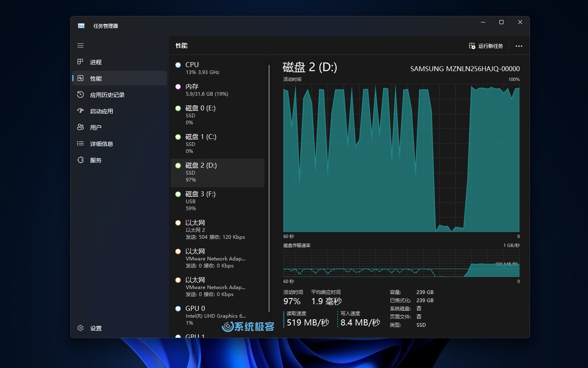This screenshot has width=588, height=368.
Task: Click the 磁盘 2 (D:) heading
Action: tap(310, 67)
